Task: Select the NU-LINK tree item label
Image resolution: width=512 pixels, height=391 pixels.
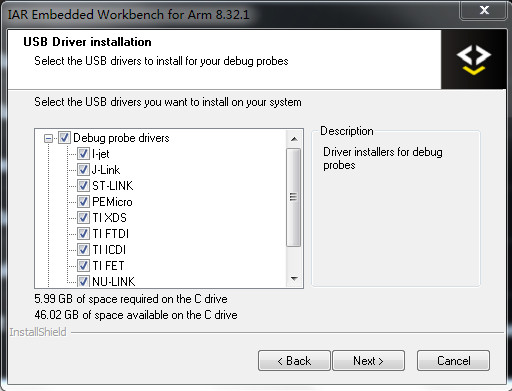Action: pos(114,281)
